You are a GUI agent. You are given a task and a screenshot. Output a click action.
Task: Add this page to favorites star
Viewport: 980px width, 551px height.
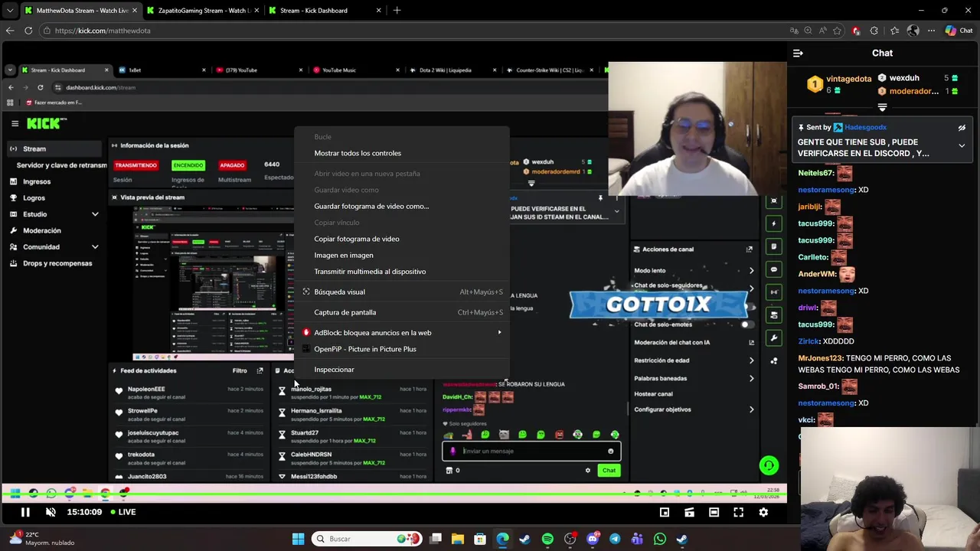click(x=837, y=31)
